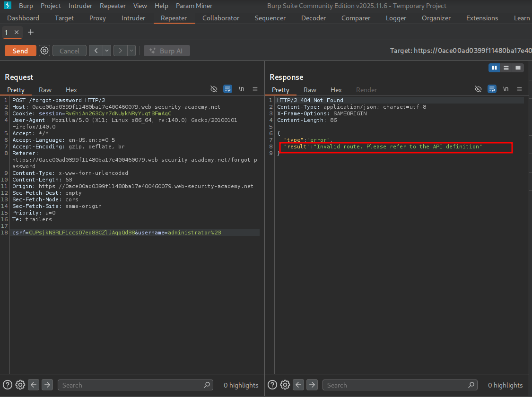The height and width of the screenshot is (397, 532).
Task: Switch to the Logger tab
Action: pyautogui.click(x=396, y=18)
